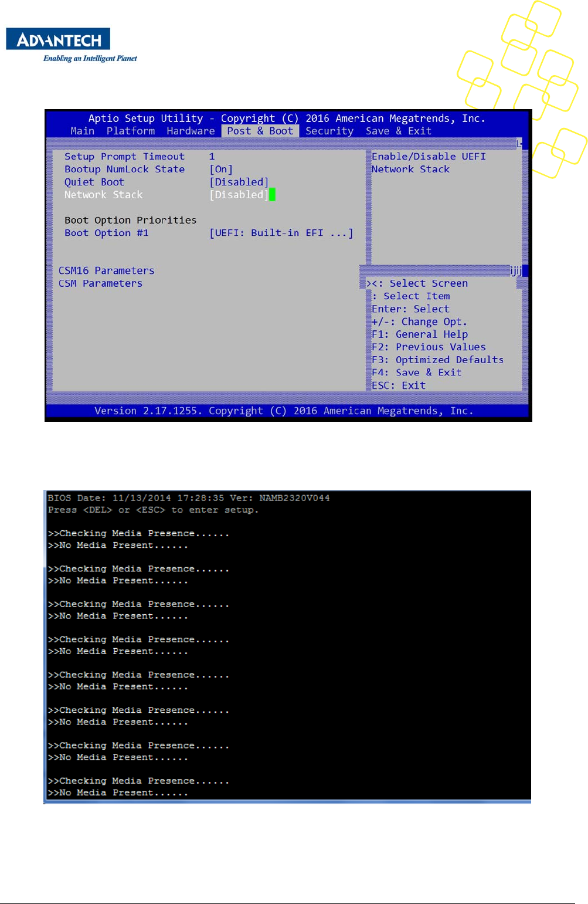
Task: Select the highlighted Network Stack option
Action: (103, 195)
